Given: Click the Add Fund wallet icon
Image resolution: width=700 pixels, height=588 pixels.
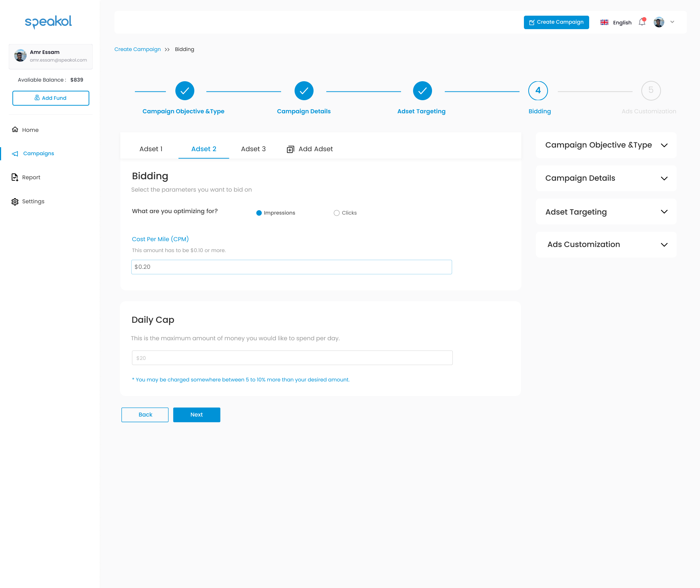Looking at the screenshot, I should pos(37,97).
